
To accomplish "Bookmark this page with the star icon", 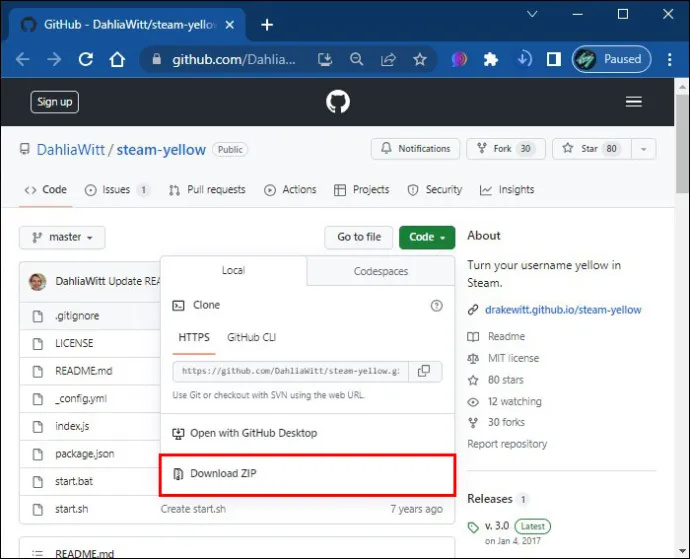I will (x=420, y=59).
